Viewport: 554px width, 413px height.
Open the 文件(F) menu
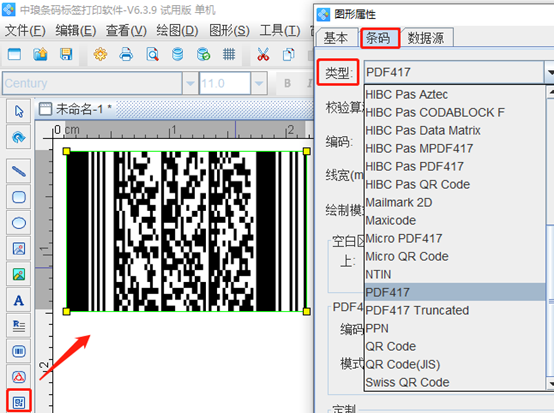(25, 31)
